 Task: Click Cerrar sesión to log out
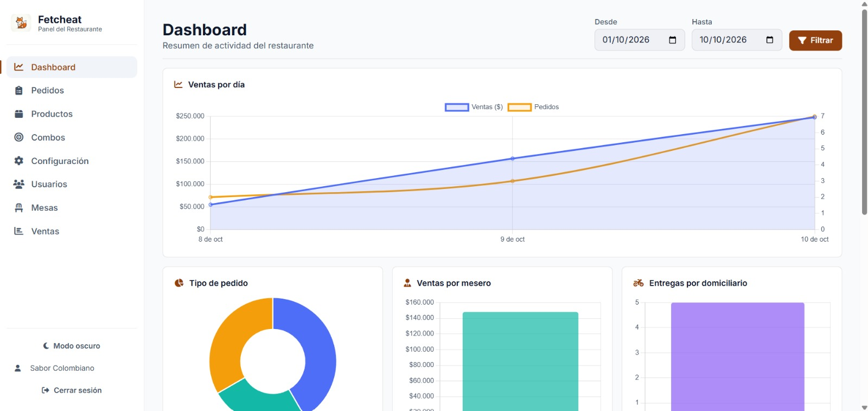[72, 390]
